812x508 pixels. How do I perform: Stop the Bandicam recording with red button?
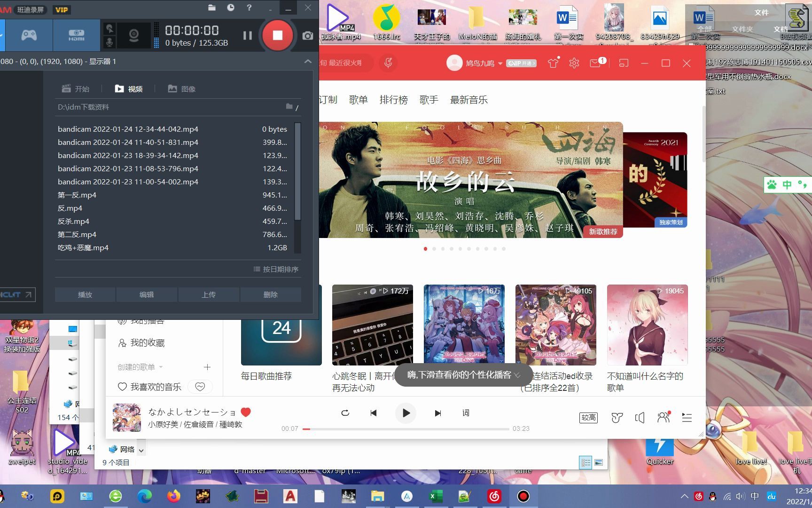click(277, 35)
